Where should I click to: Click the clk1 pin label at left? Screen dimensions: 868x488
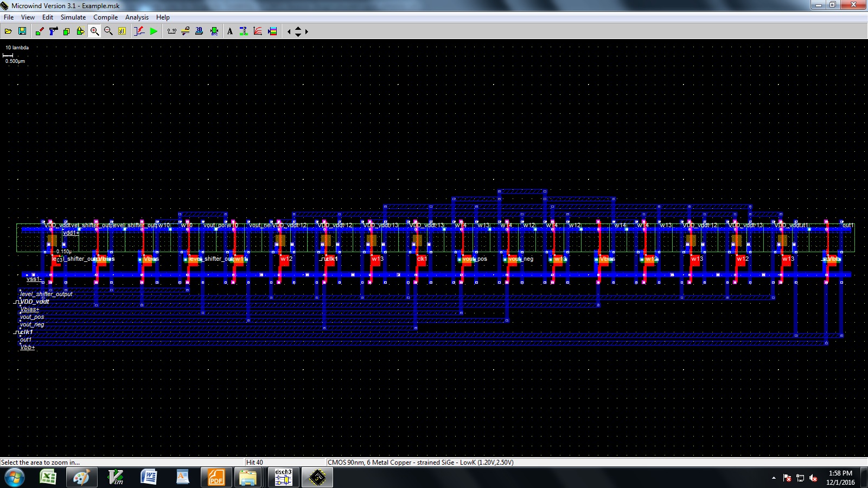click(x=26, y=332)
